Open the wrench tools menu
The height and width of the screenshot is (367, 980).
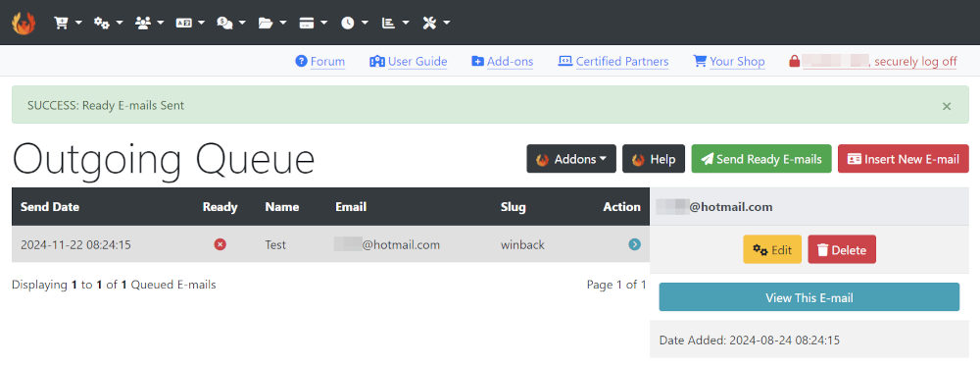[x=436, y=24]
